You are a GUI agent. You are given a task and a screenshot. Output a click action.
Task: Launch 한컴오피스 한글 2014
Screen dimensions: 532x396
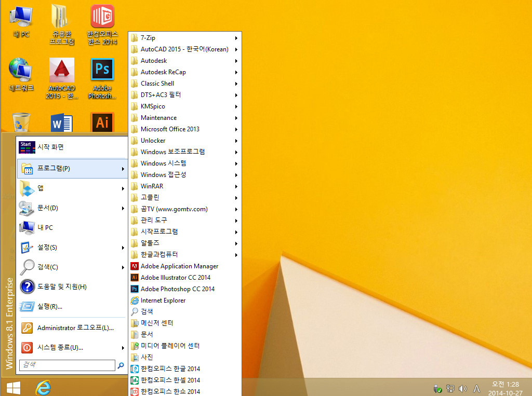point(185,369)
